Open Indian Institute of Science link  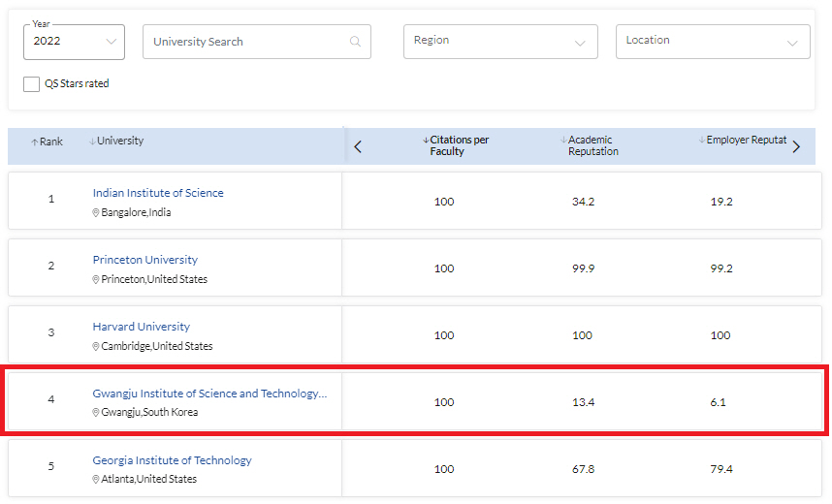click(158, 193)
